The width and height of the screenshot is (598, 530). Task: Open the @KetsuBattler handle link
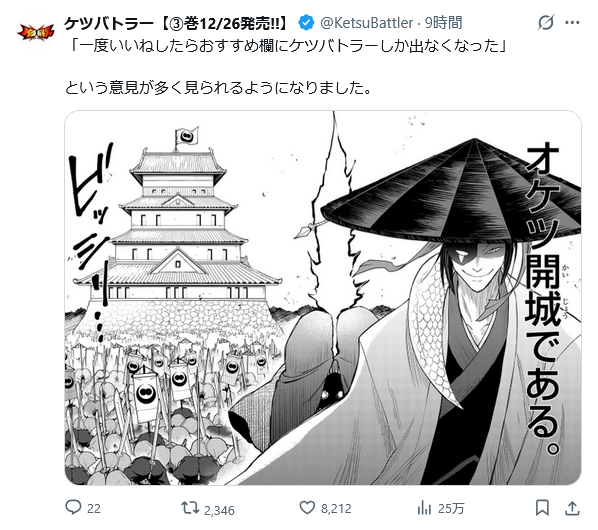367,23
